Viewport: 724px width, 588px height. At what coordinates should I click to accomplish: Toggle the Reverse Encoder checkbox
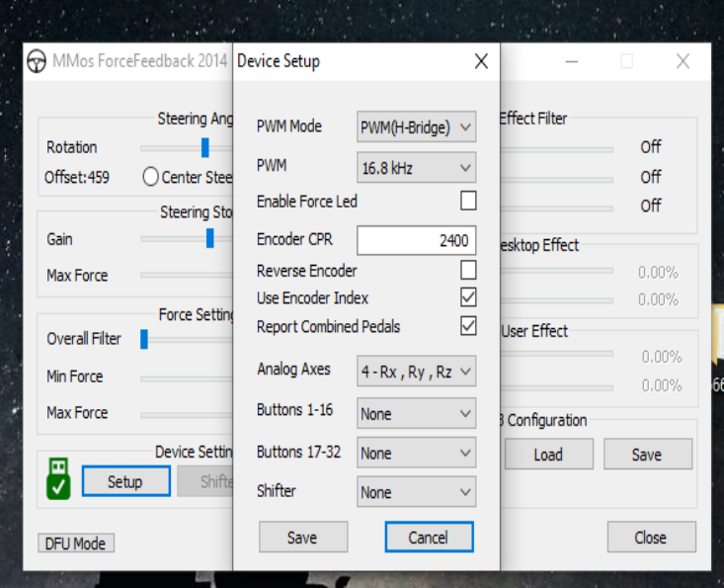pos(468,270)
